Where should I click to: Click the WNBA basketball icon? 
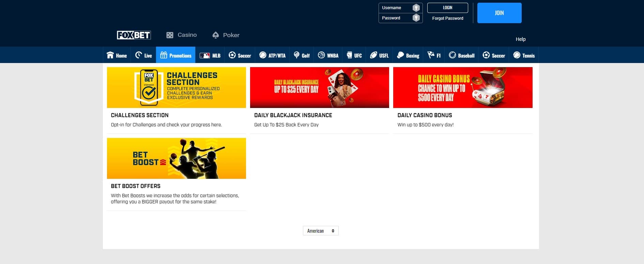pos(321,55)
